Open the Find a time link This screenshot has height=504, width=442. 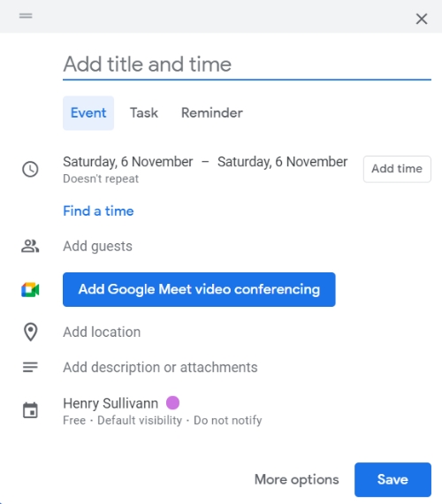pyautogui.click(x=98, y=211)
